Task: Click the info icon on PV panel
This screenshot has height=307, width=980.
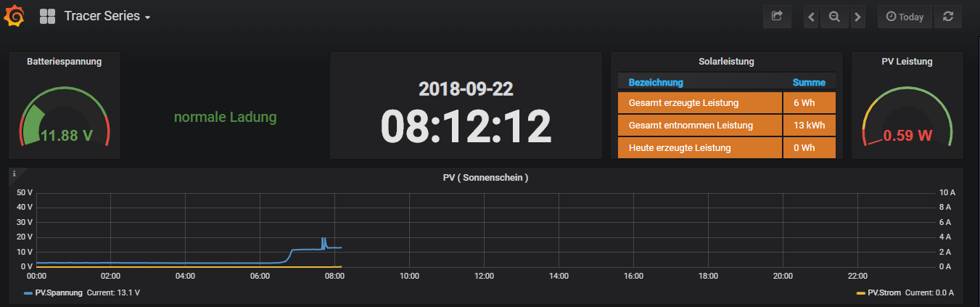Action: click(14, 174)
